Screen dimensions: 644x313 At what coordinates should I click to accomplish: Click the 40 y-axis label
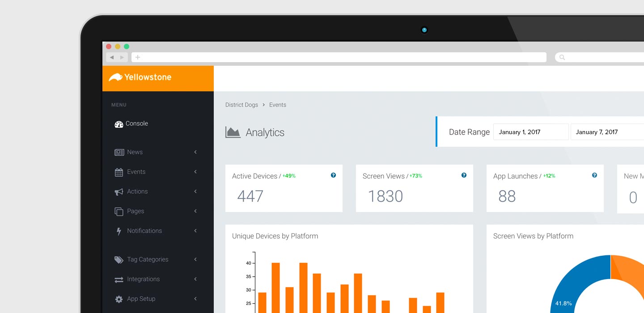click(249, 263)
